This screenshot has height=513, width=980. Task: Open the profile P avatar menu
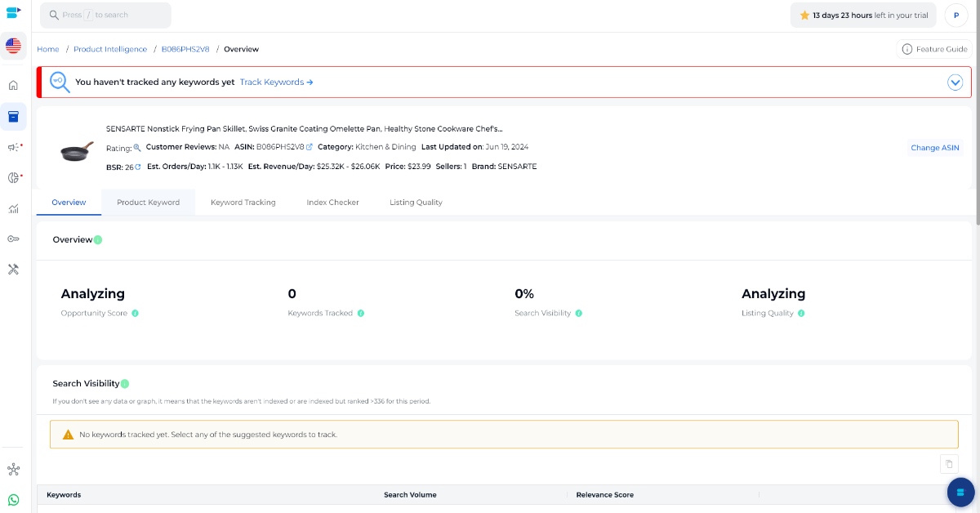click(x=955, y=16)
